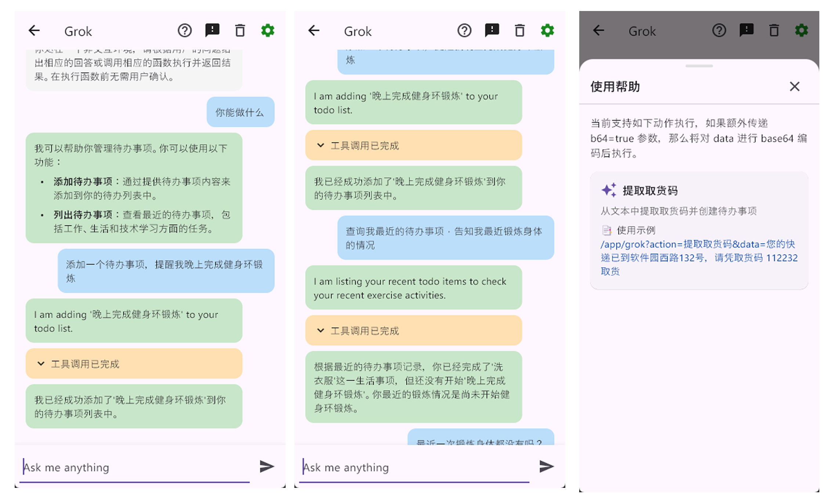Click the 当前支持如下动作执行 help paragraph
This screenshot has height=504, width=834.
pos(699,138)
